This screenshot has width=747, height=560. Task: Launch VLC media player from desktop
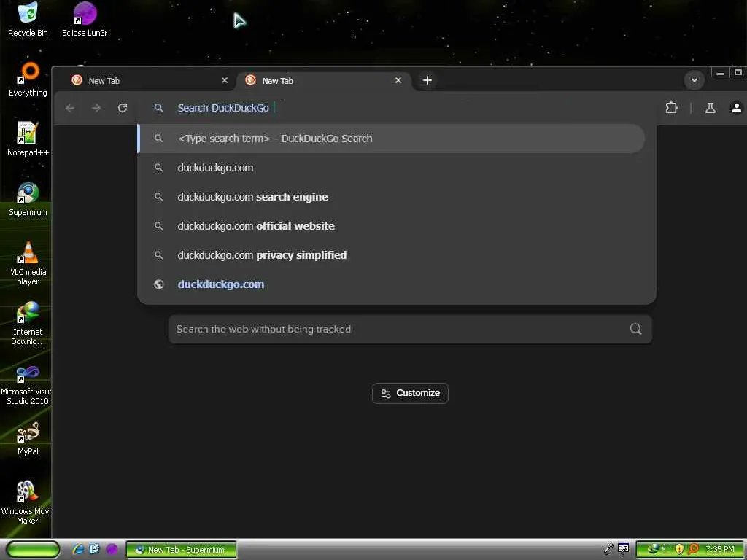tap(28, 263)
